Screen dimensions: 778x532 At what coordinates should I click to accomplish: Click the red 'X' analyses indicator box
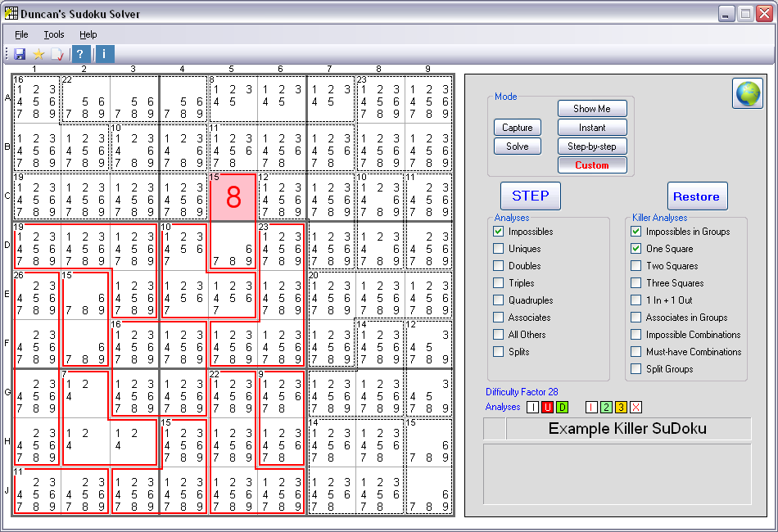[636, 407]
